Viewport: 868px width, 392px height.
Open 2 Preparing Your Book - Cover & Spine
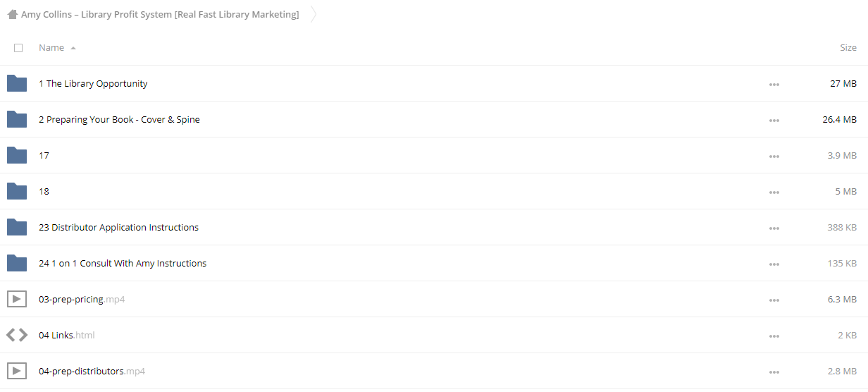point(119,119)
